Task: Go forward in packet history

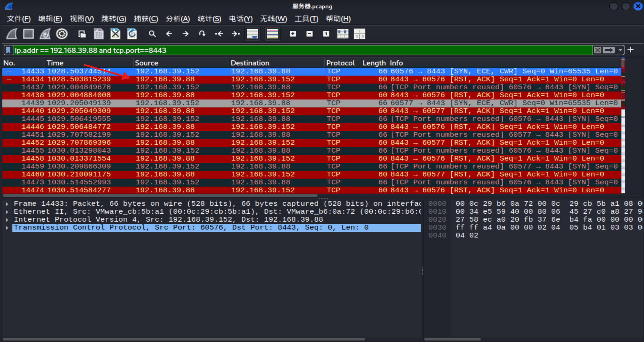Action: (x=185, y=34)
